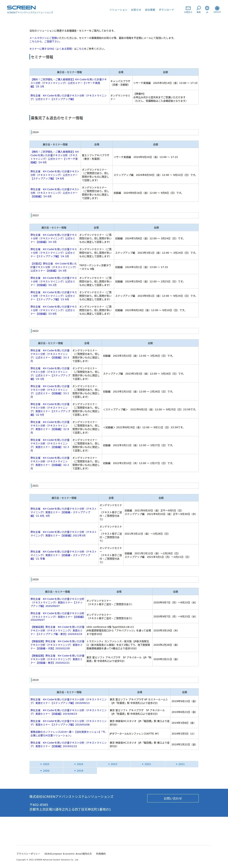The height and width of the screenshot is (868, 228).
Task: Click the GROUP icon in the header
Action: [x=217, y=9]
